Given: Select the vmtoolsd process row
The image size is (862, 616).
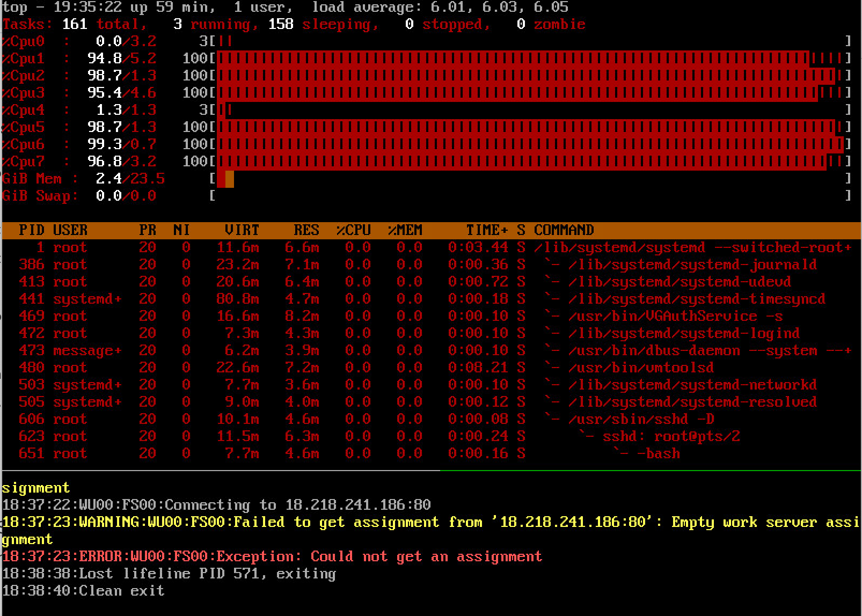Looking at the screenshot, I should 432,368.
